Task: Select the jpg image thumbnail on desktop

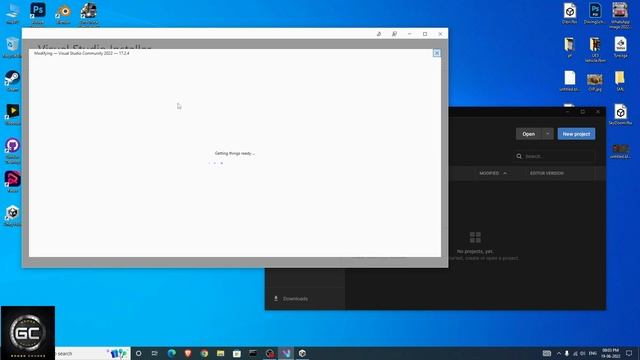Action: 595,82
